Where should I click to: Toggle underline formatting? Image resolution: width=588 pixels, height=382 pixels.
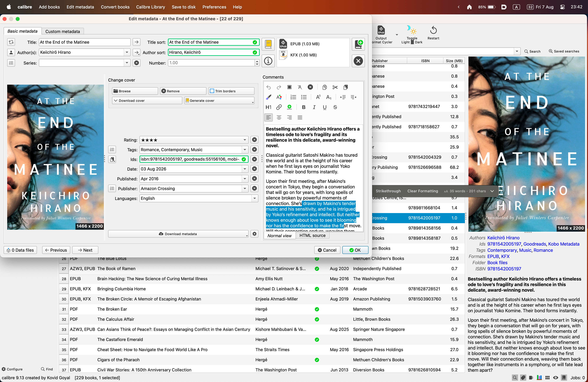325,107
